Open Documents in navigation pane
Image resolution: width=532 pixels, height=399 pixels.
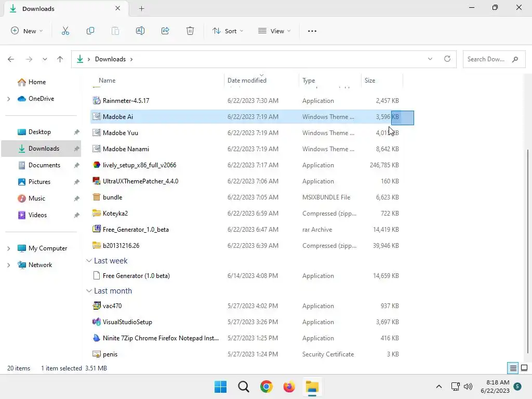pos(44,165)
